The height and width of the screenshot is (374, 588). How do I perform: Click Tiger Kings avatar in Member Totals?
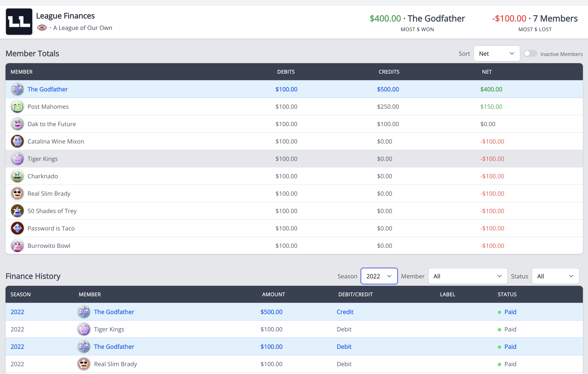[x=17, y=159]
